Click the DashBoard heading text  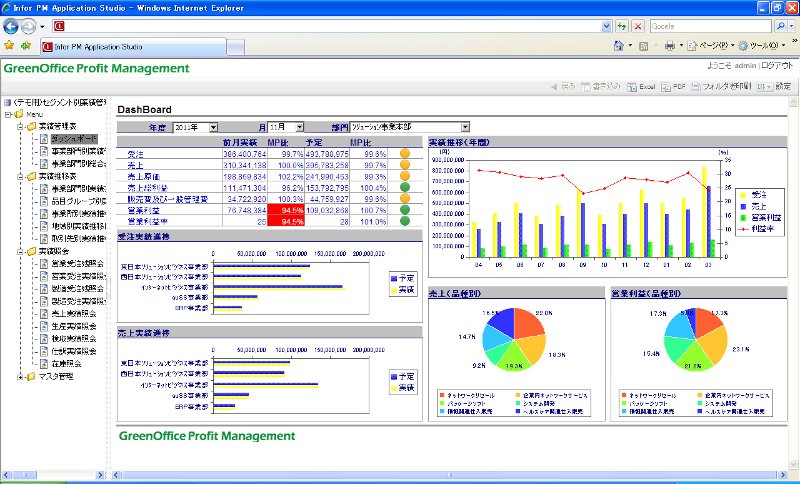pyautogui.click(x=144, y=110)
